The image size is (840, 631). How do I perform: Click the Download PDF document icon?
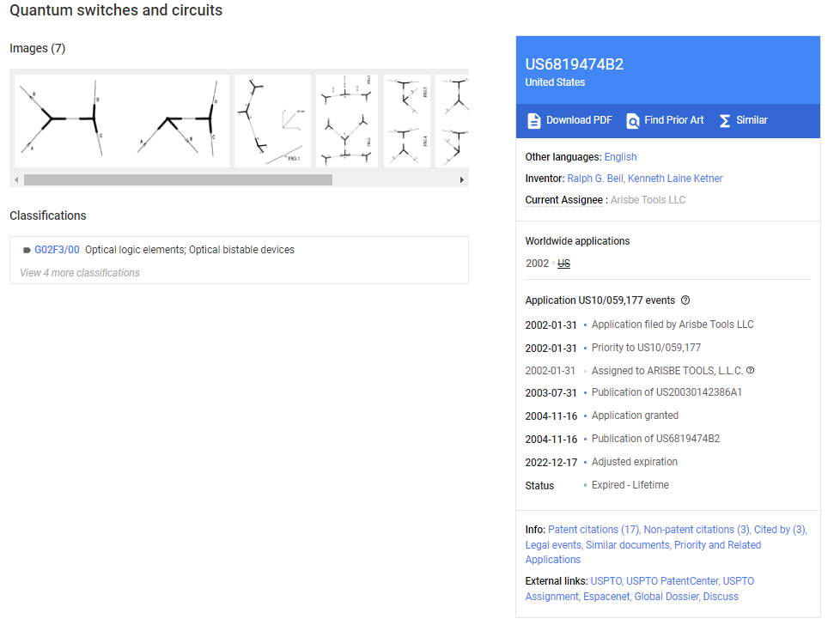tap(533, 120)
